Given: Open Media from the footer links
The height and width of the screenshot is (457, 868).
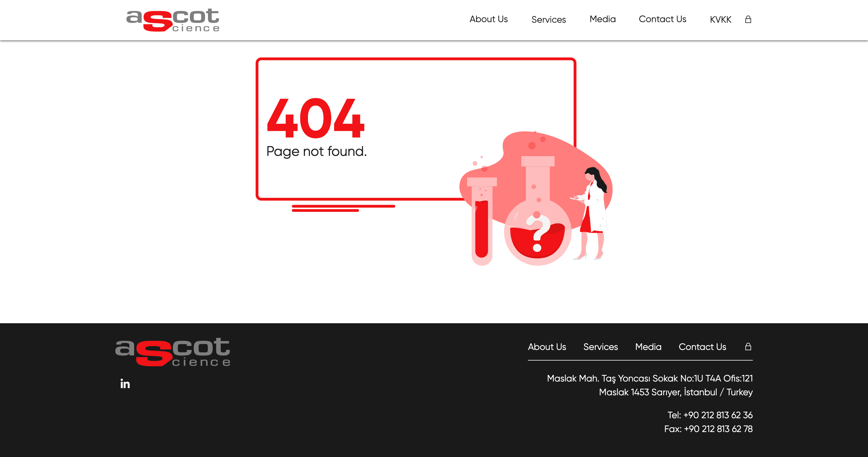Looking at the screenshot, I should coord(648,347).
